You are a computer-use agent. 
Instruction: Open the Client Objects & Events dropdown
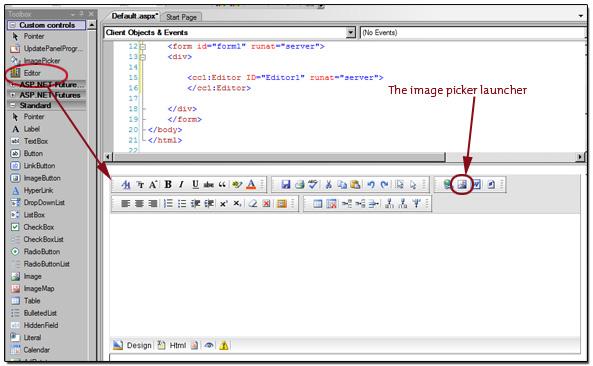[x=351, y=33]
